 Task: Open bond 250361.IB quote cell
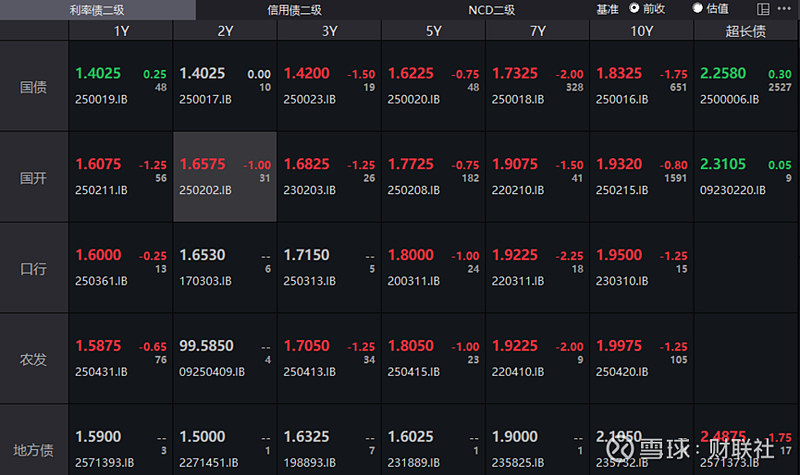121,268
